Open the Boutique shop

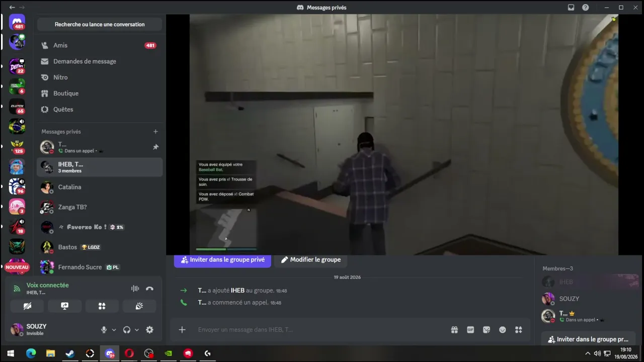click(x=100, y=94)
